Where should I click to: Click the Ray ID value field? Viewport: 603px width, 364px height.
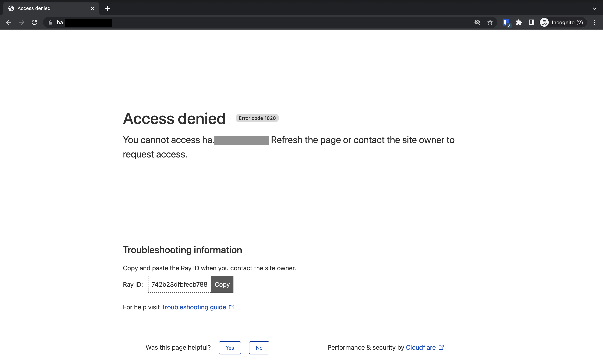[x=179, y=284]
